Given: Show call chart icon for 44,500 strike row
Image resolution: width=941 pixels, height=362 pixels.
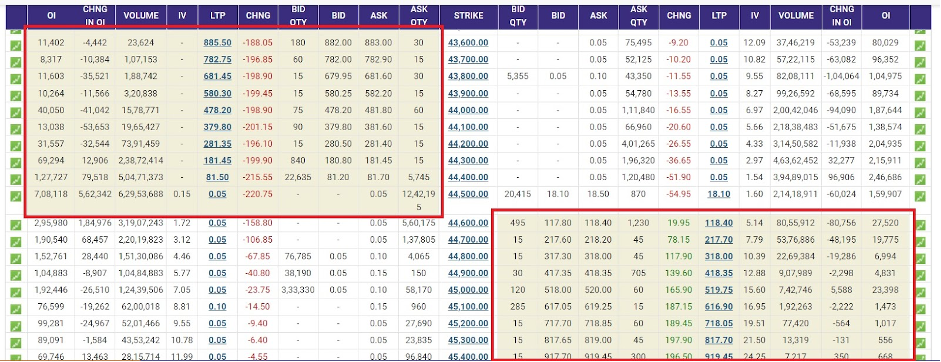Looking at the screenshot, I should (x=16, y=196).
